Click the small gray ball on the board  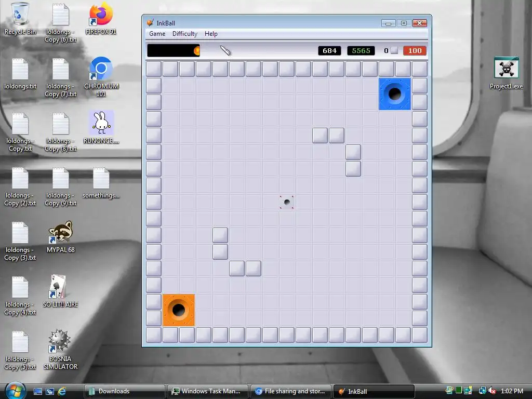pyautogui.click(x=287, y=202)
